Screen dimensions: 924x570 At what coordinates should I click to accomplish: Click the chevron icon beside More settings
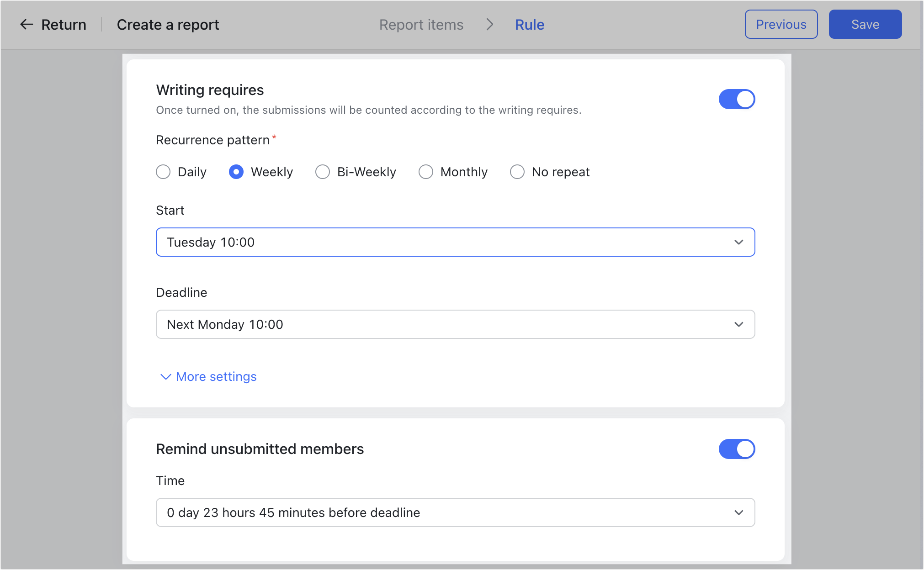(x=165, y=377)
